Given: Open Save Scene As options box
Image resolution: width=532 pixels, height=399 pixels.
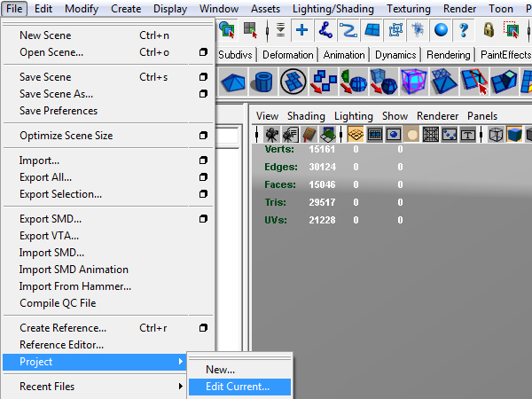Looking at the screenshot, I should [x=203, y=94].
